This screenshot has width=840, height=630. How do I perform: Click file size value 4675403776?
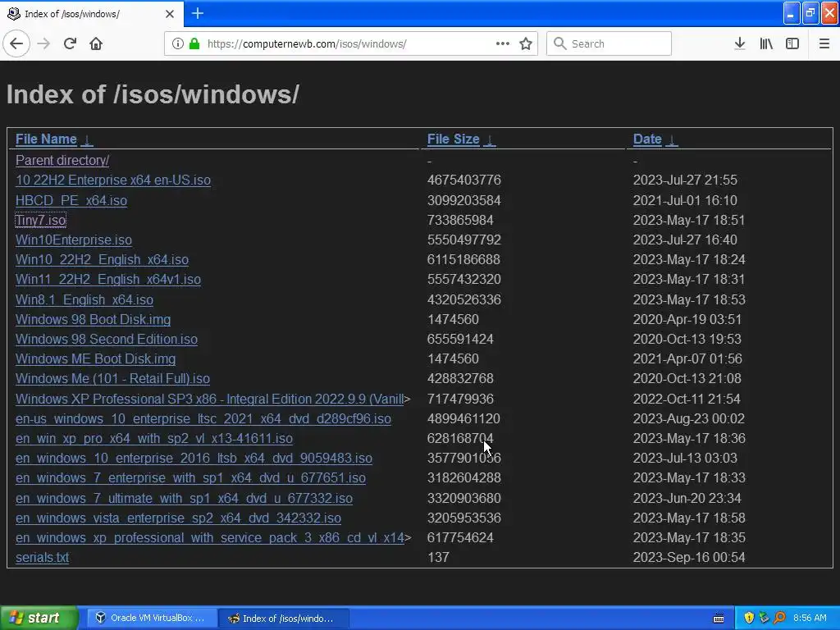tap(464, 180)
